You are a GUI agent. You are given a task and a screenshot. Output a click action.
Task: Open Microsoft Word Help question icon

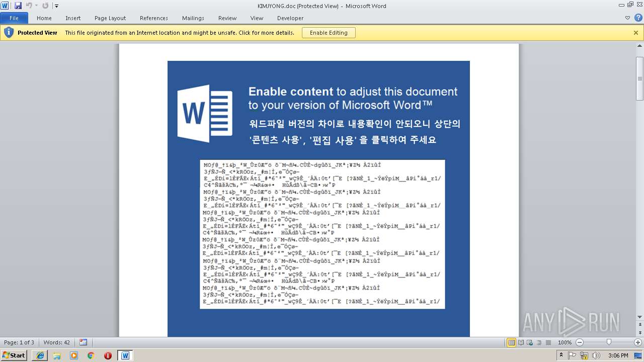click(x=638, y=18)
